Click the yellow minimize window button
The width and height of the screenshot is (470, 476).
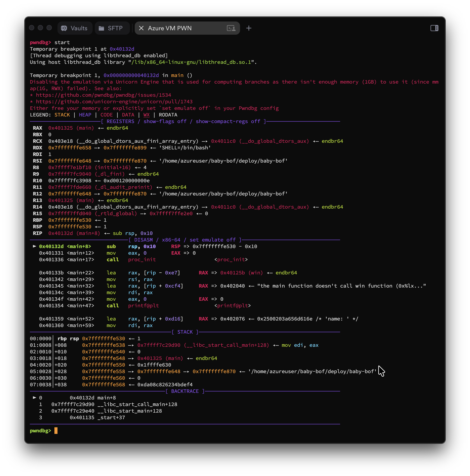coord(40,28)
